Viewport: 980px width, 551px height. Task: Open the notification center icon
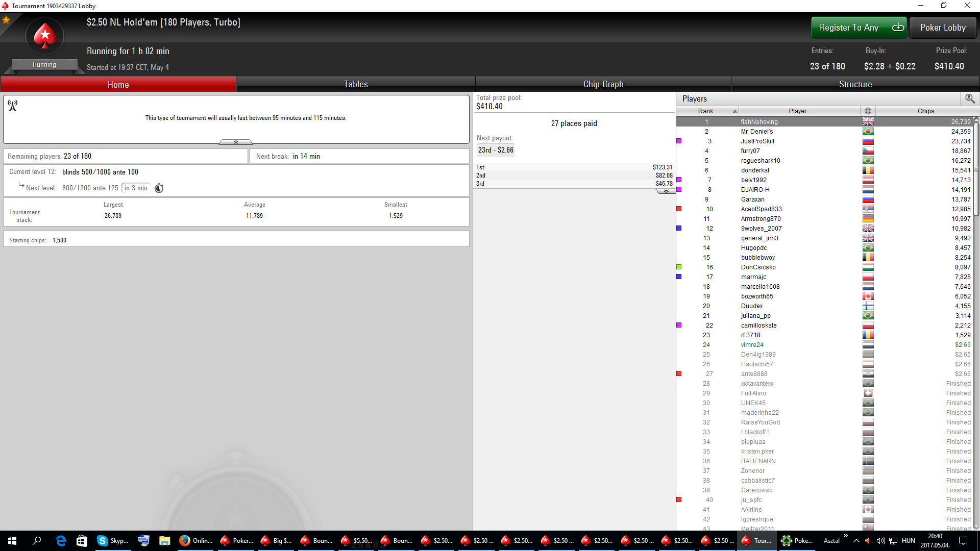pos(963,541)
